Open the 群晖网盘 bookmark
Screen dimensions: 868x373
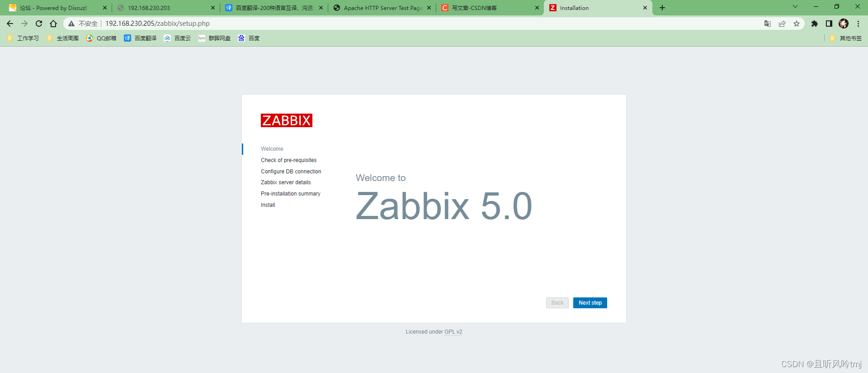[215, 38]
